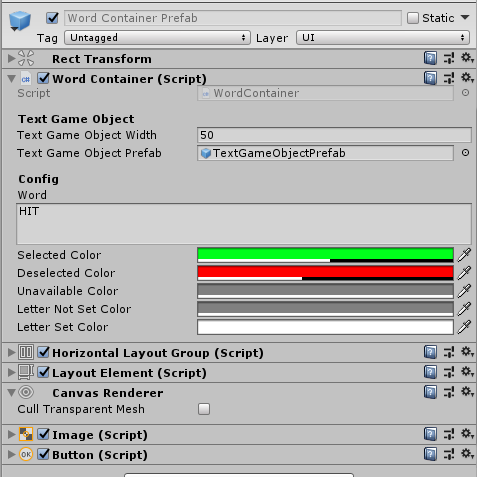Open help for Button script component
The height and width of the screenshot is (477, 477).
(430, 454)
